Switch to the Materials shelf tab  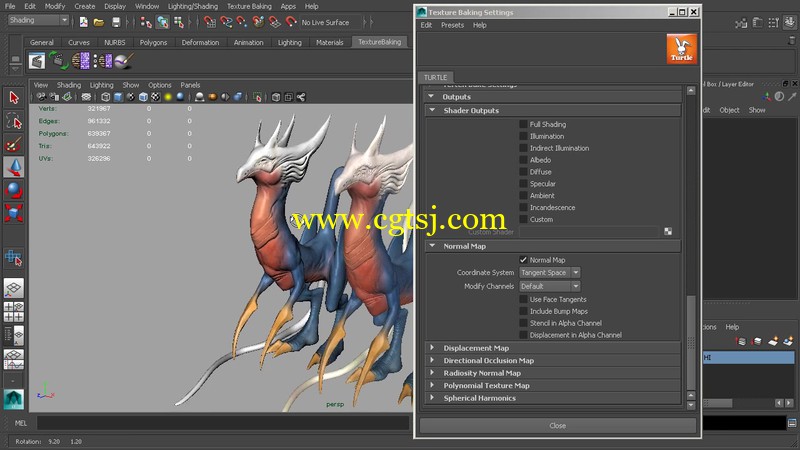click(x=330, y=42)
